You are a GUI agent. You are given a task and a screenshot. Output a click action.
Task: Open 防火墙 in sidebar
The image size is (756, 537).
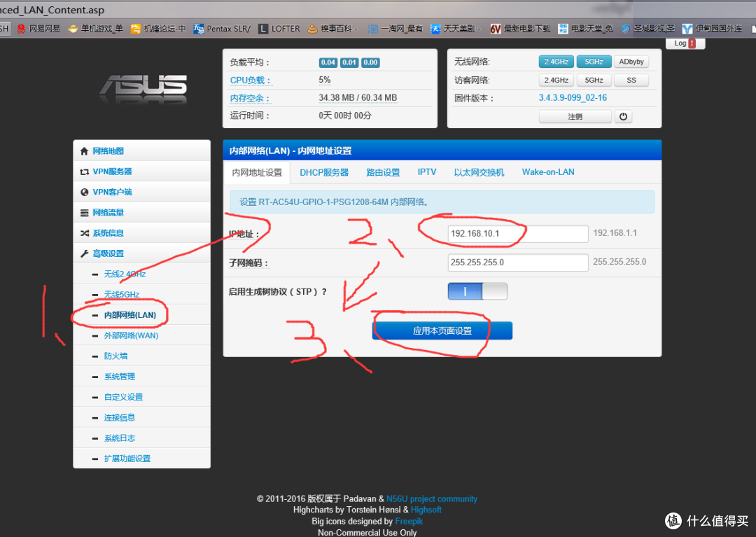(x=115, y=356)
